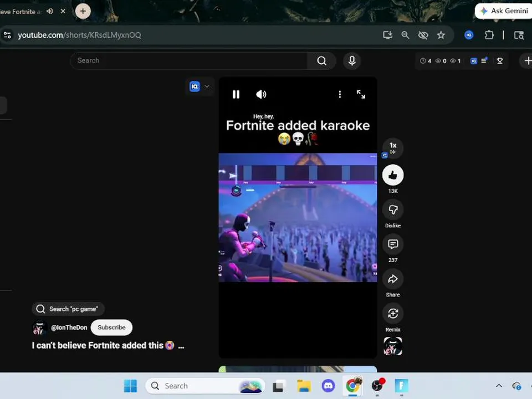Click the YouTube search field
532x399 pixels.
click(x=188, y=61)
